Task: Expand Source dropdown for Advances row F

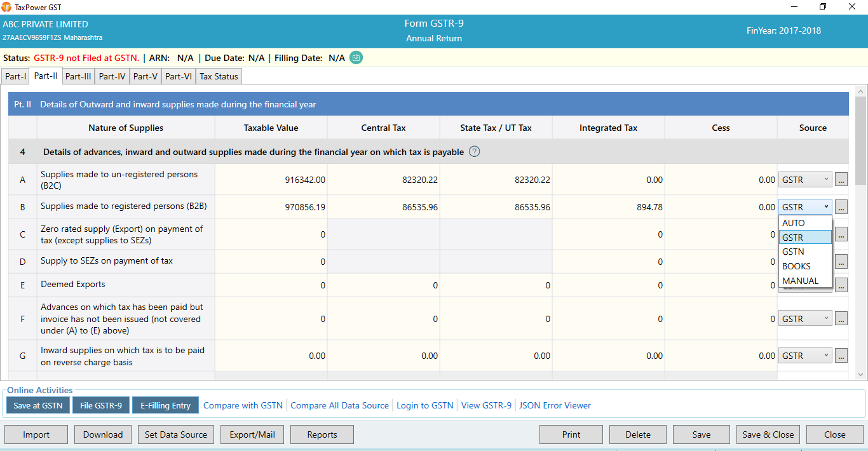Action: coord(805,319)
